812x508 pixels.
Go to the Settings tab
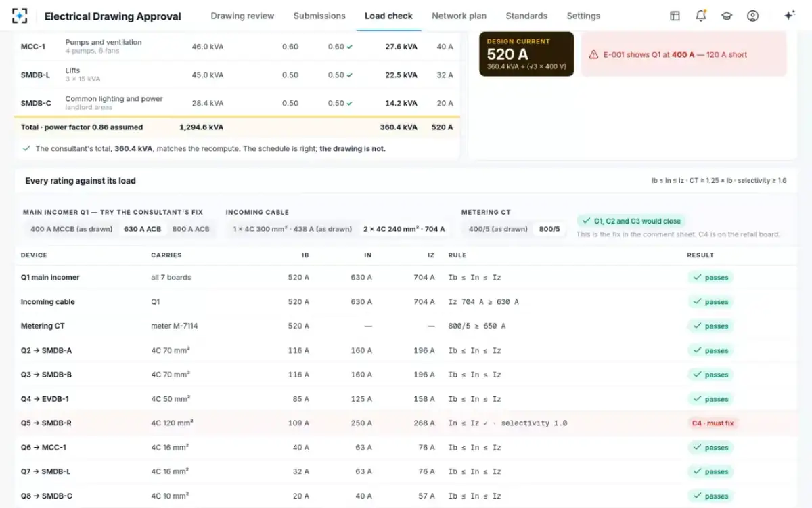click(x=583, y=16)
